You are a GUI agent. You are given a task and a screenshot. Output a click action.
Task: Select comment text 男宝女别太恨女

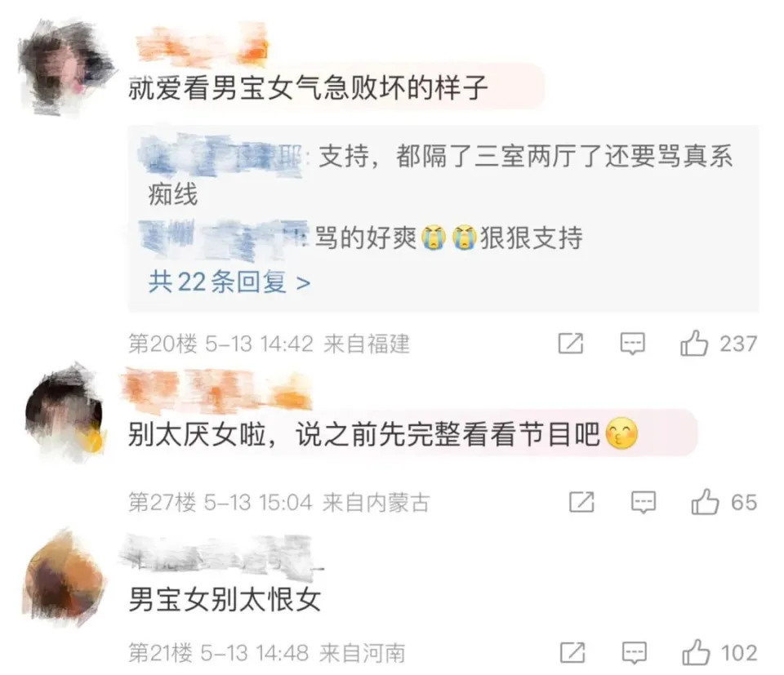pos(225,598)
